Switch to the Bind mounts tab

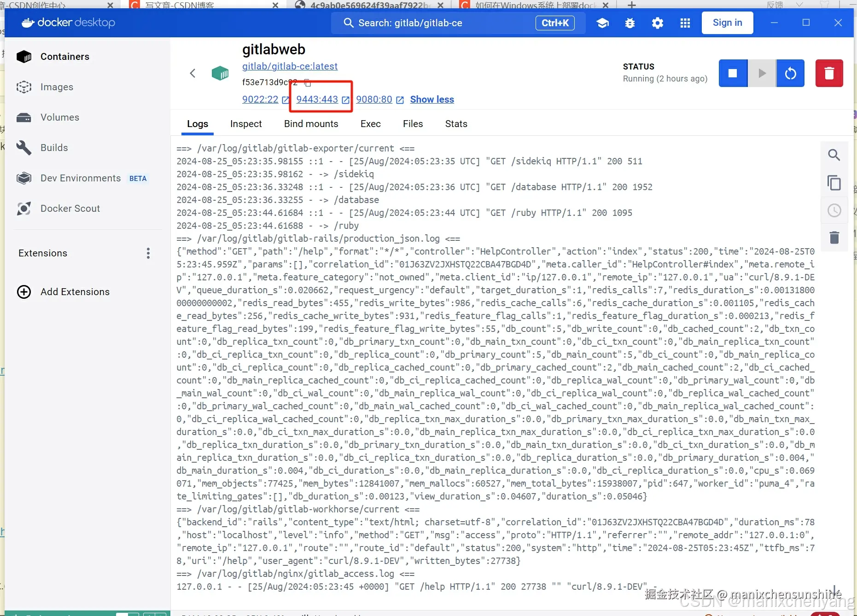point(311,124)
